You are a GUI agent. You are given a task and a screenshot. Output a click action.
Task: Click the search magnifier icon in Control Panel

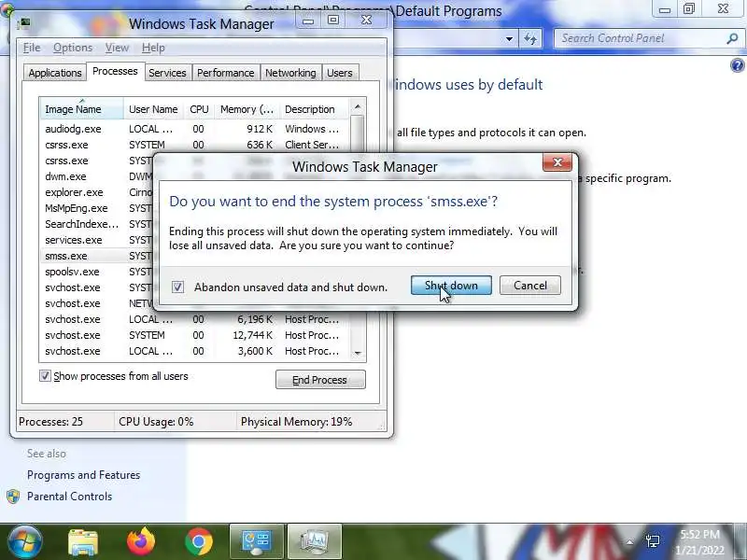tap(732, 38)
